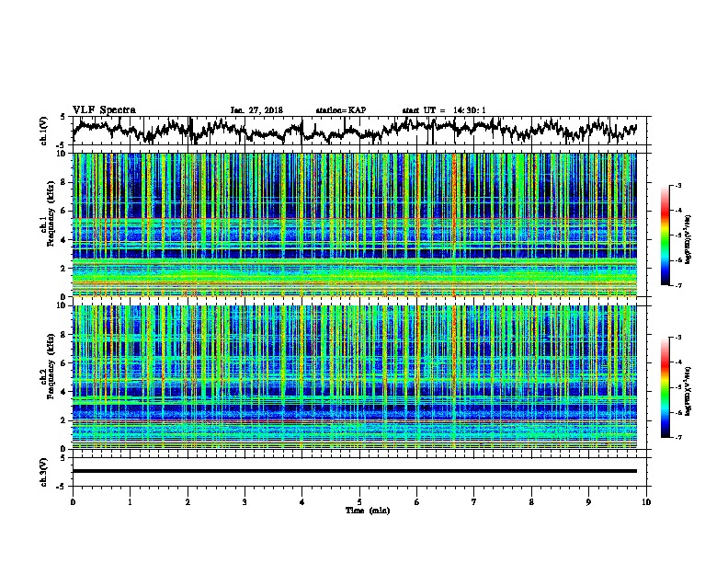
Task: Select the 'start UT = 14:30:1' text
Action: [x=444, y=110]
